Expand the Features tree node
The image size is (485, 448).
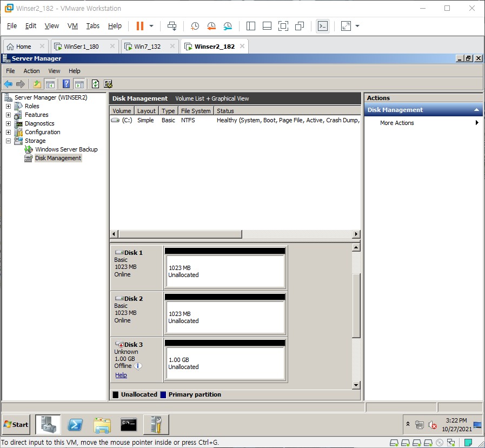8,115
